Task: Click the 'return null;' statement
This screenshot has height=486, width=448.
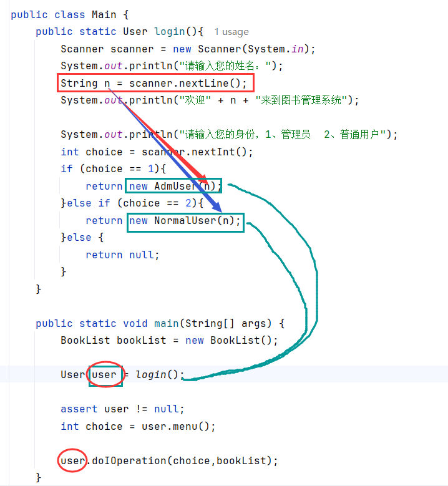Action: [122, 255]
